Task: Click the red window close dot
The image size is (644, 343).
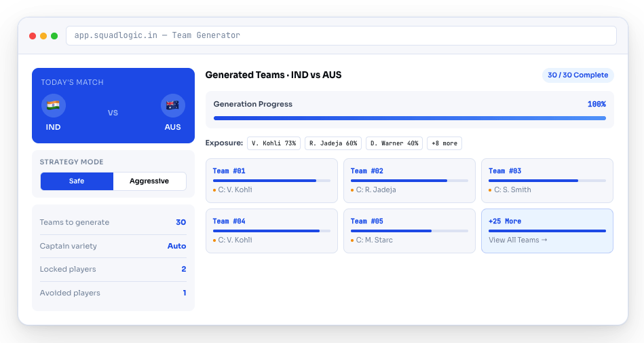Action: [x=32, y=36]
